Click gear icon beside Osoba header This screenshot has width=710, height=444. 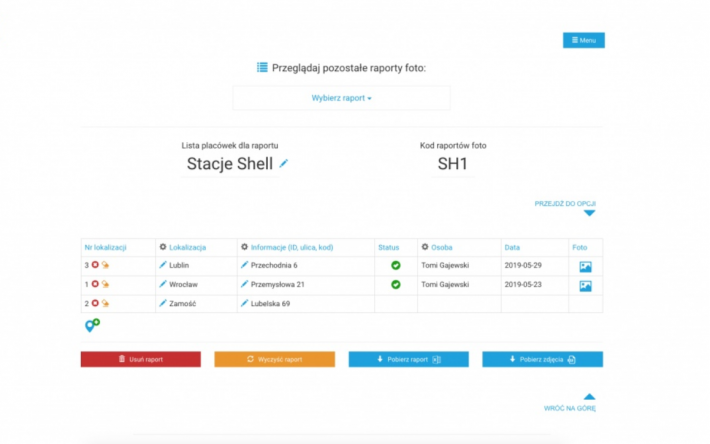pos(425,246)
